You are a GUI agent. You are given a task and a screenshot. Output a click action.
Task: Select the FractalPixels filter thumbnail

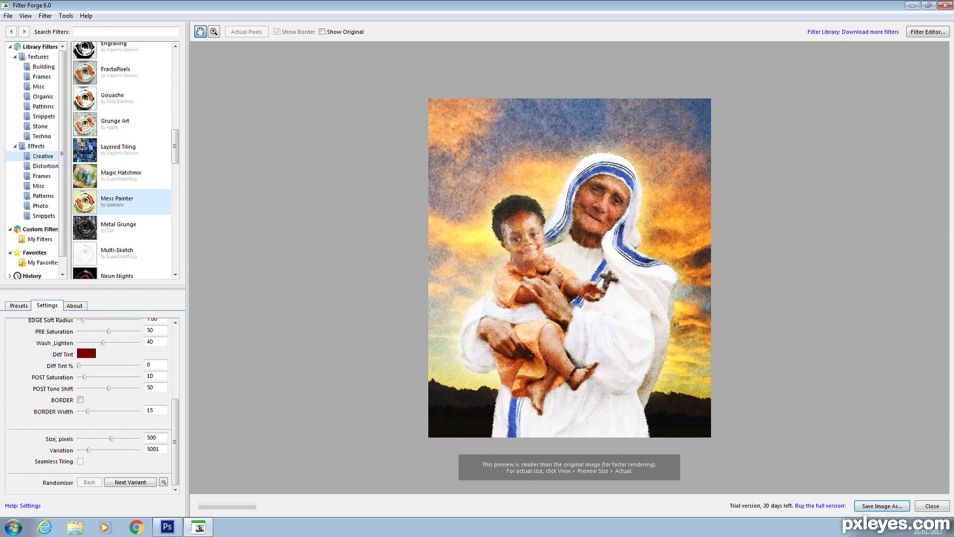85,73
